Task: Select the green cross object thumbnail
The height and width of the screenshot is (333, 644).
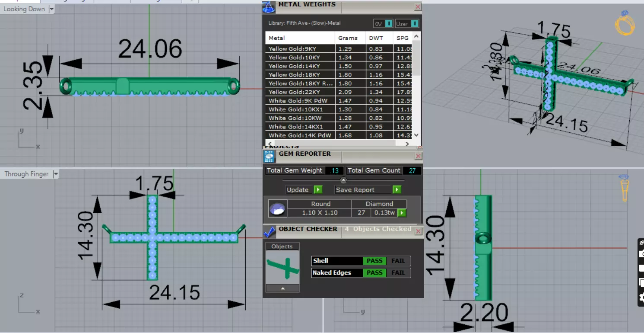Action: 282,267
